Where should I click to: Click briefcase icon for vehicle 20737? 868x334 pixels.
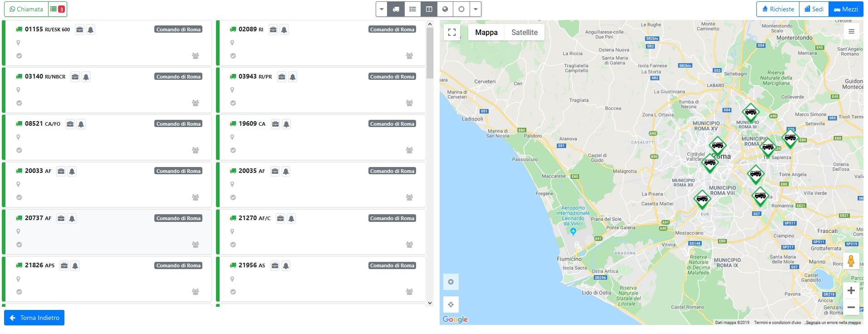[61, 218]
